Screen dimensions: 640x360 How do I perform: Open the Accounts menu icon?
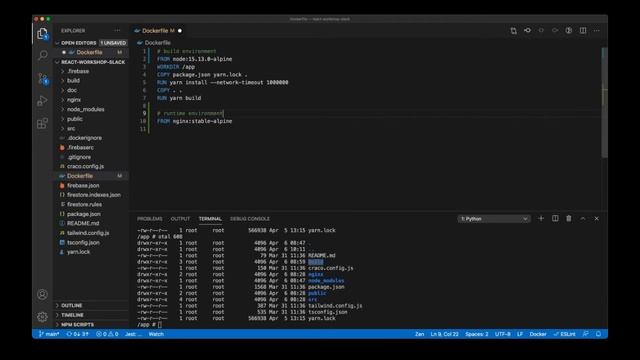pos(42,294)
